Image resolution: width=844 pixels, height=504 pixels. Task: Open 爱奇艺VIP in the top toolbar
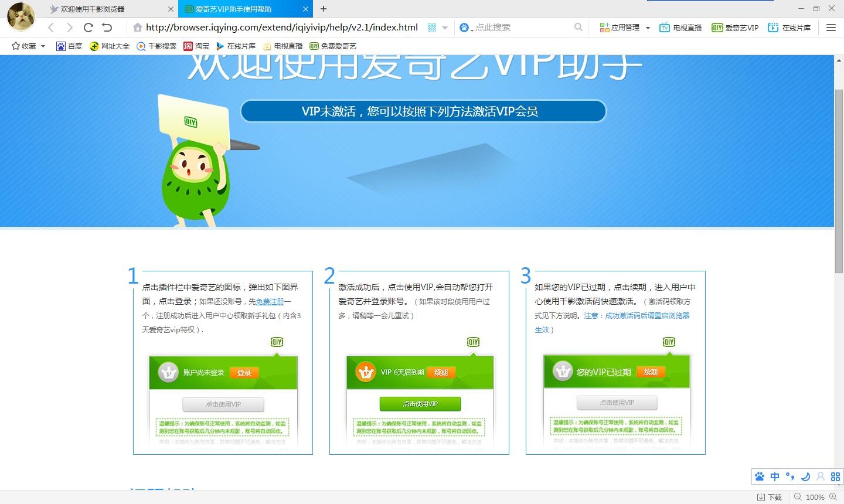(735, 28)
